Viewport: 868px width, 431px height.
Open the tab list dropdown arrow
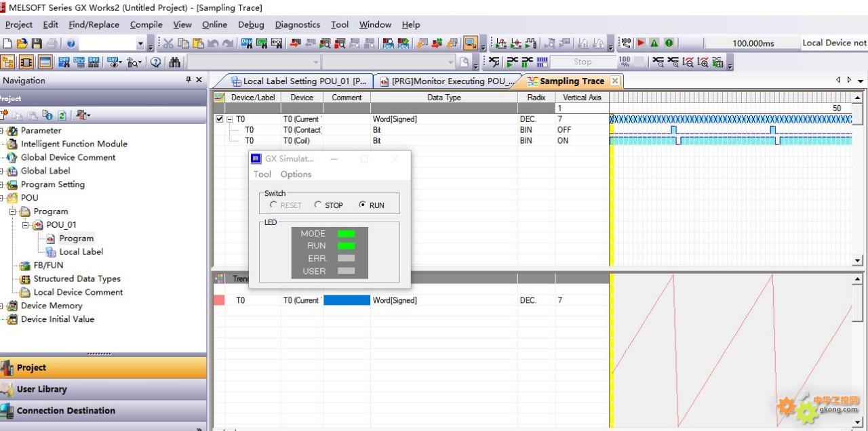[x=861, y=81]
